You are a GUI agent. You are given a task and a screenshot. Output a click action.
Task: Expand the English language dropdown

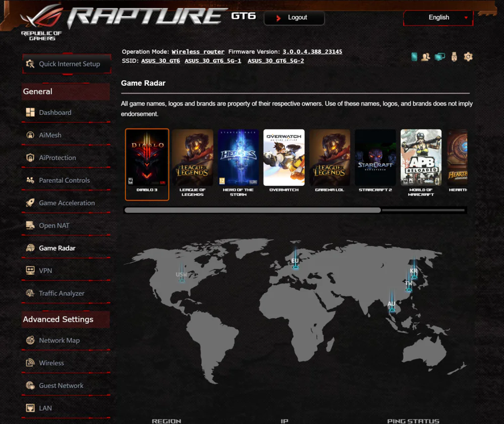tap(438, 18)
